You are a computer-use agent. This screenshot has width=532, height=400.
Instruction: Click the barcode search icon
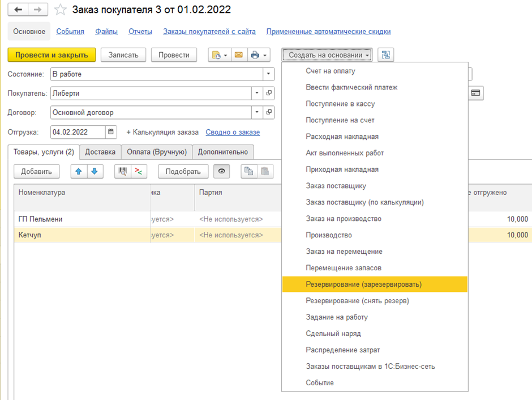[x=122, y=172]
